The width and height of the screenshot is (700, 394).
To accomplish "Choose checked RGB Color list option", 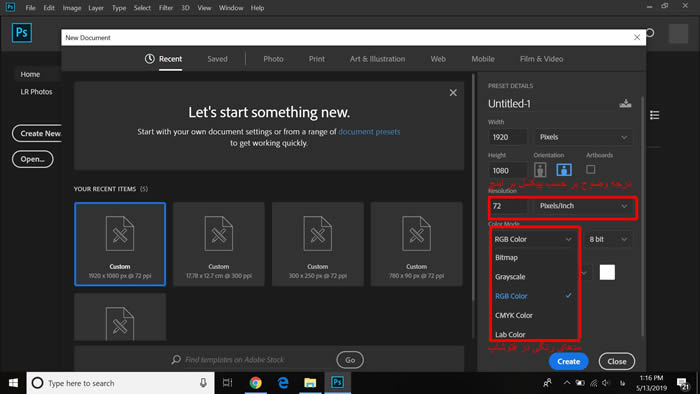I will 534,296.
